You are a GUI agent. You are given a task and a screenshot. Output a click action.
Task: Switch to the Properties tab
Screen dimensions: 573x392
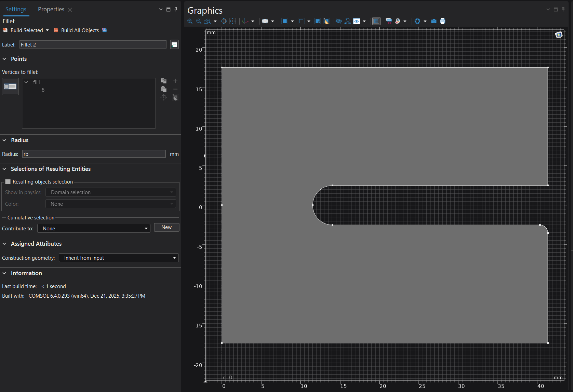tap(51, 9)
